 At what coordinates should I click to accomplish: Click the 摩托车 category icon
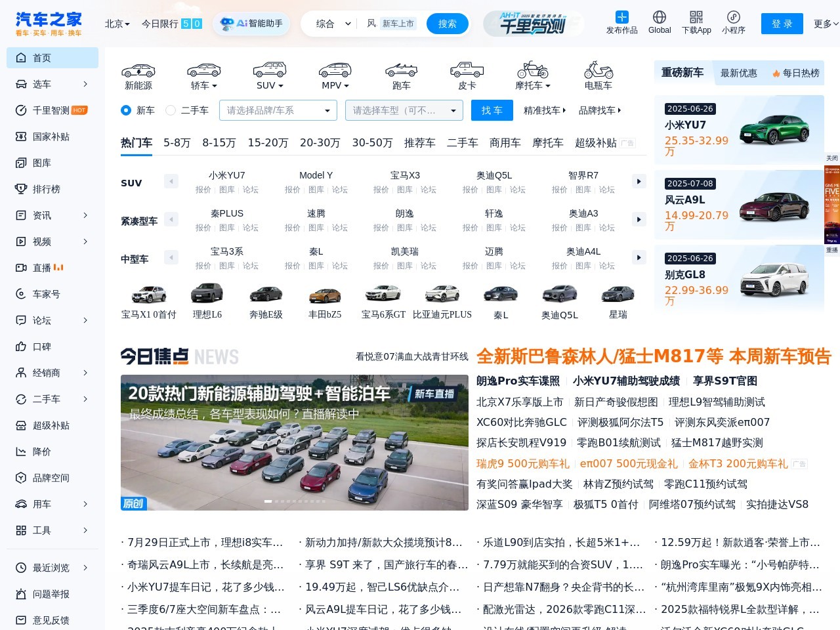click(x=532, y=73)
